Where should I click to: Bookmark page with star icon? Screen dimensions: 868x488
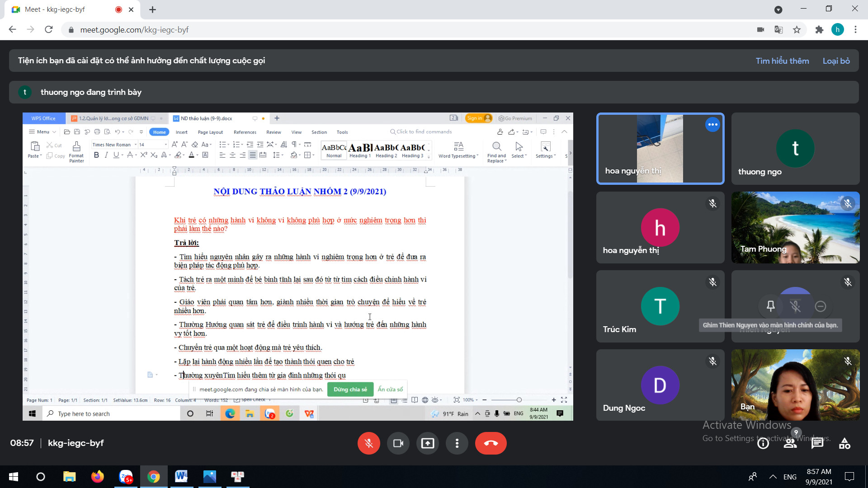797,30
